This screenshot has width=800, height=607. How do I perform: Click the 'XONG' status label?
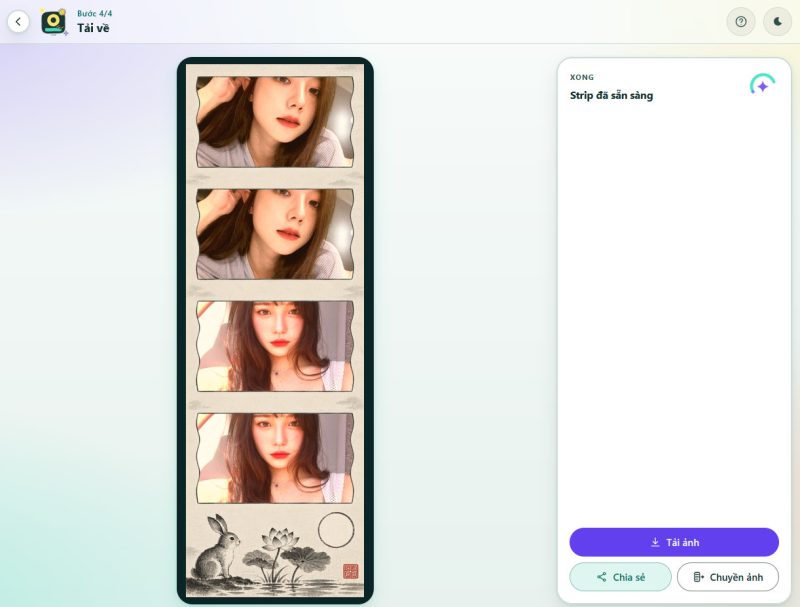[x=582, y=77]
